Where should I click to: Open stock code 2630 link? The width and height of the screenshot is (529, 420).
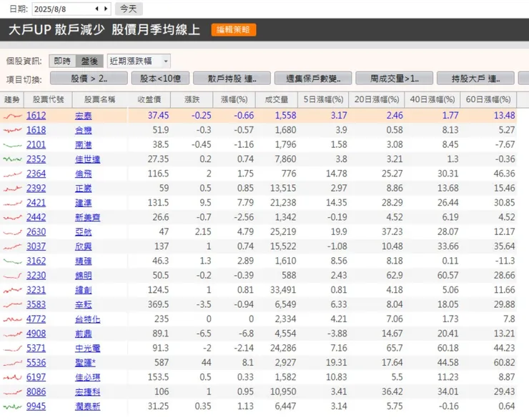point(36,232)
